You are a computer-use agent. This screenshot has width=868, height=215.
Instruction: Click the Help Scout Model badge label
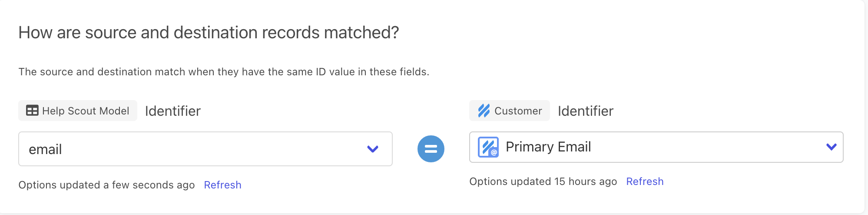pyautogui.click(x=86, y=111)
